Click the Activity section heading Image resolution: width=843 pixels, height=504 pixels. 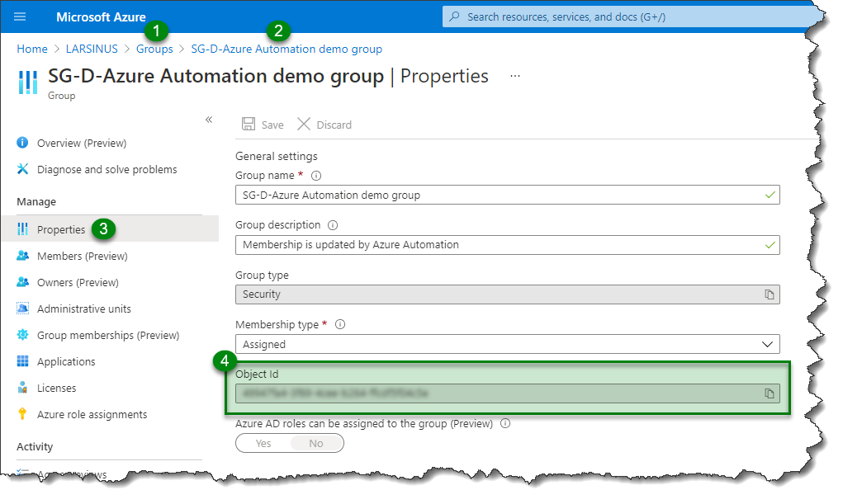tap(35, 446)
